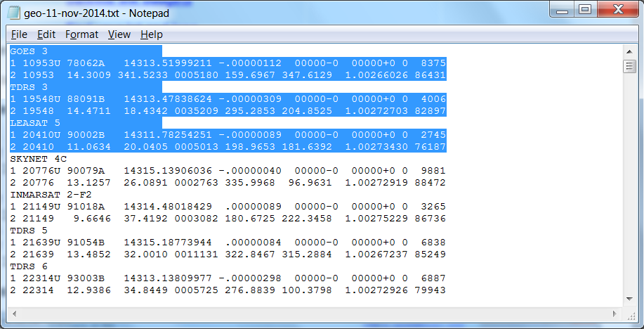
Task: Click the title text geo-11-nov-2014.txt - Notepad
Action: [97, 13]
